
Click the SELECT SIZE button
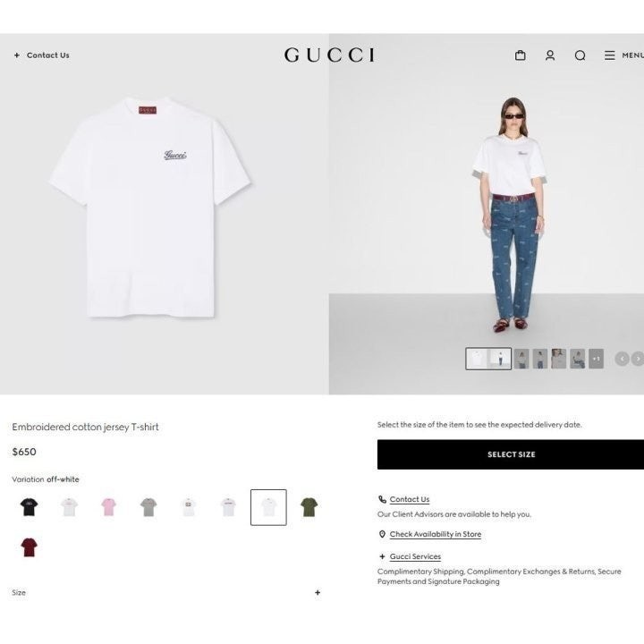coord(511,454)
